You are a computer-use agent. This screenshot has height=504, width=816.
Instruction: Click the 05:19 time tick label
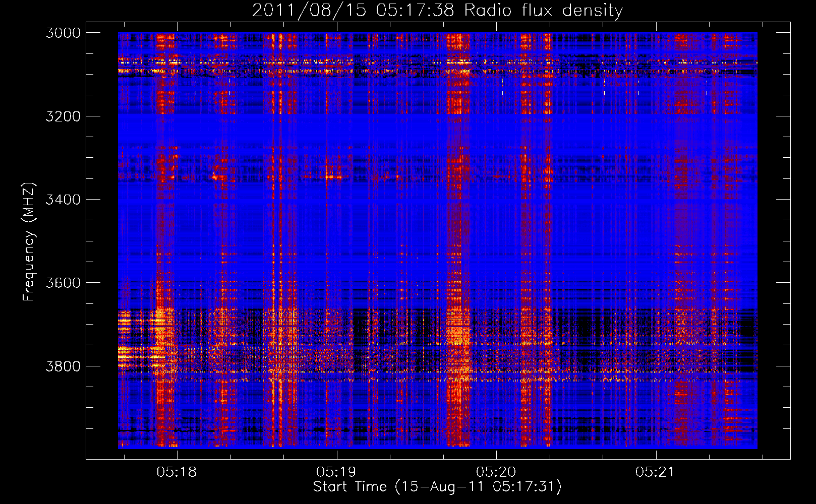point(336,472)
